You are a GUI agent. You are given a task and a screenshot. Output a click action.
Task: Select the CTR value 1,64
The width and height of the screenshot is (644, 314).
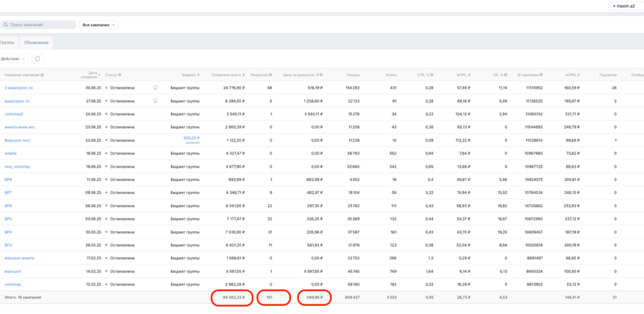[x=429, y=271]
